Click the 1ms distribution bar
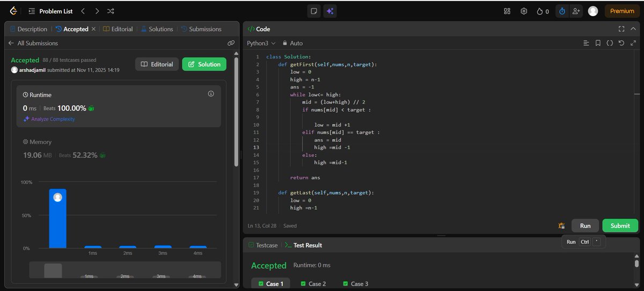Image resolution: width=644 pixels, height=291 pixels. pos(93,247)
